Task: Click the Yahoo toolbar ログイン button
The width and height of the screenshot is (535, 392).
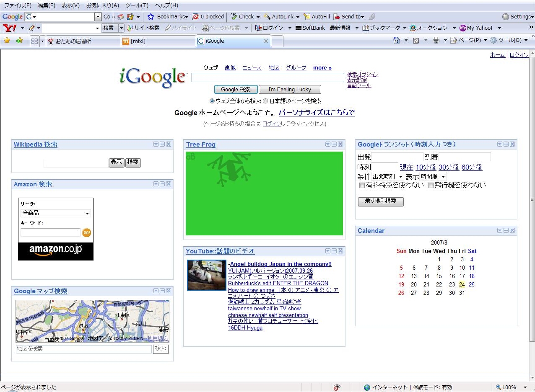Action: [x=269, y=28]
